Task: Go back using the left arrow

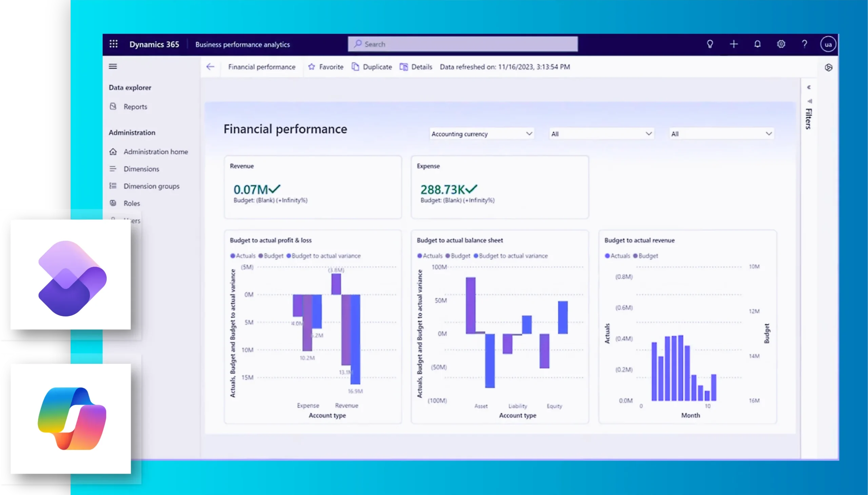Action: (210, 67)
